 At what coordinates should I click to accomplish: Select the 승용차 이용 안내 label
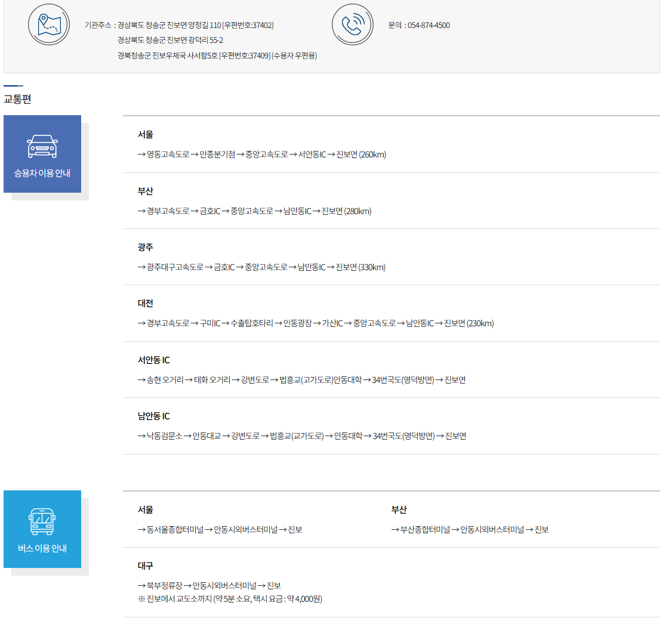tap(42, 173)
